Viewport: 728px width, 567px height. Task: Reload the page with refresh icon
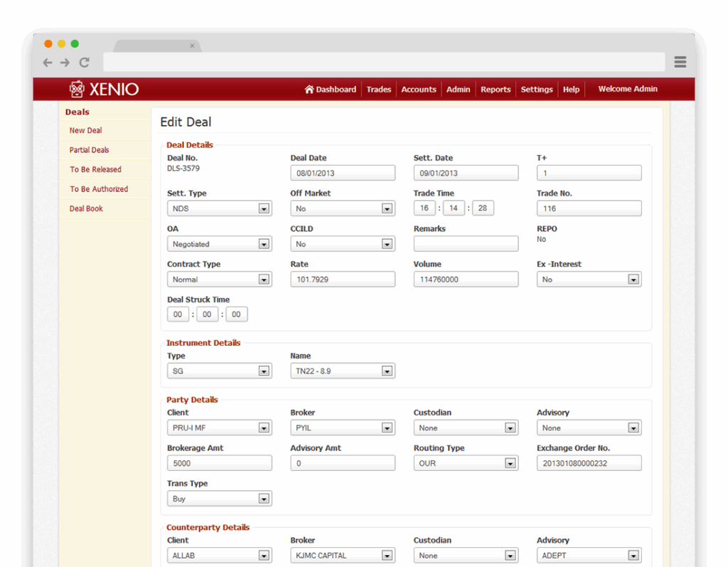[84, 63]
